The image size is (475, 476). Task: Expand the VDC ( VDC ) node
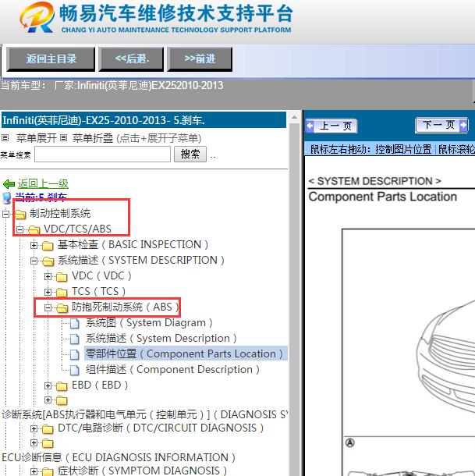(48, 276)
